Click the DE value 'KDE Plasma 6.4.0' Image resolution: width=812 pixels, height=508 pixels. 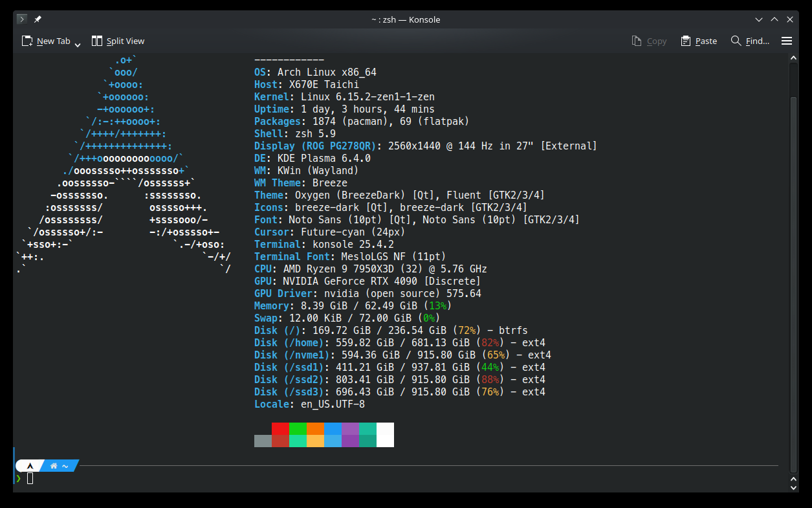pos(324,159)
